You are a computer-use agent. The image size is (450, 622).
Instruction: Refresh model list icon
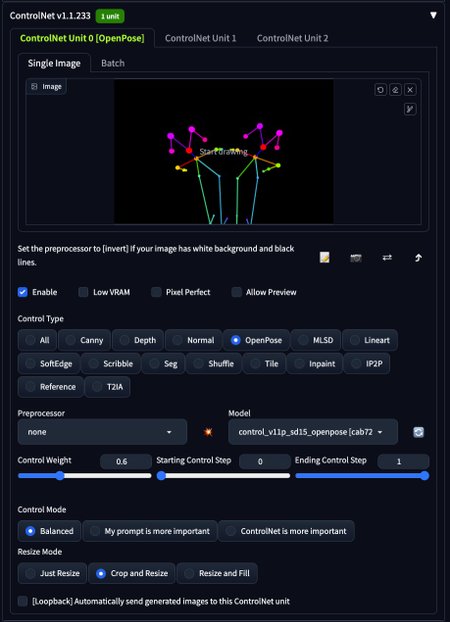pos(418,432)
